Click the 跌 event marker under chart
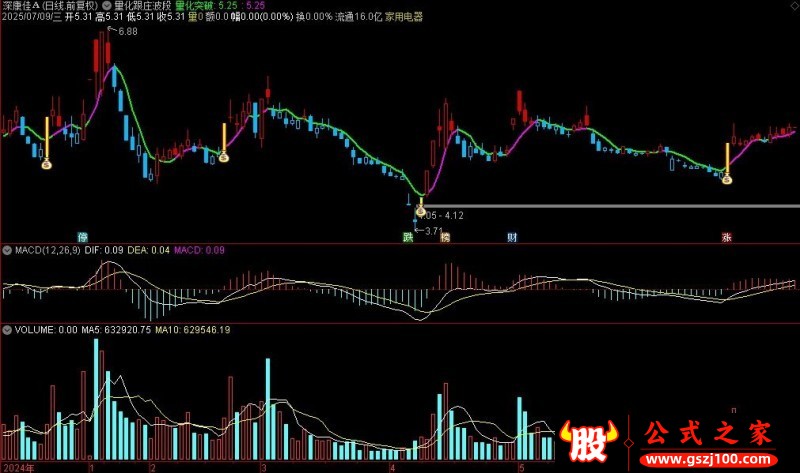 coord(407,237)
